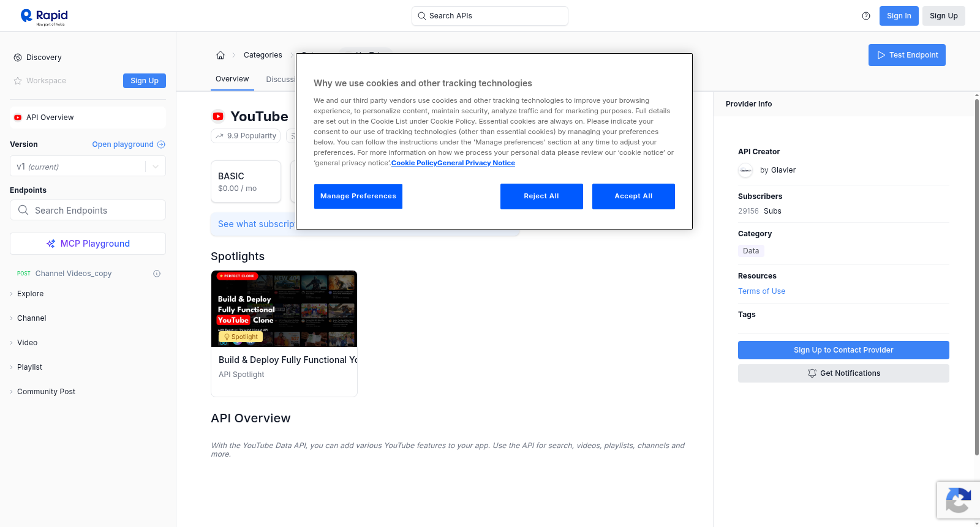This screenshot has width=980, height=527.
Task: Open the help question-mark icon
Action: [x=866, y=16]
